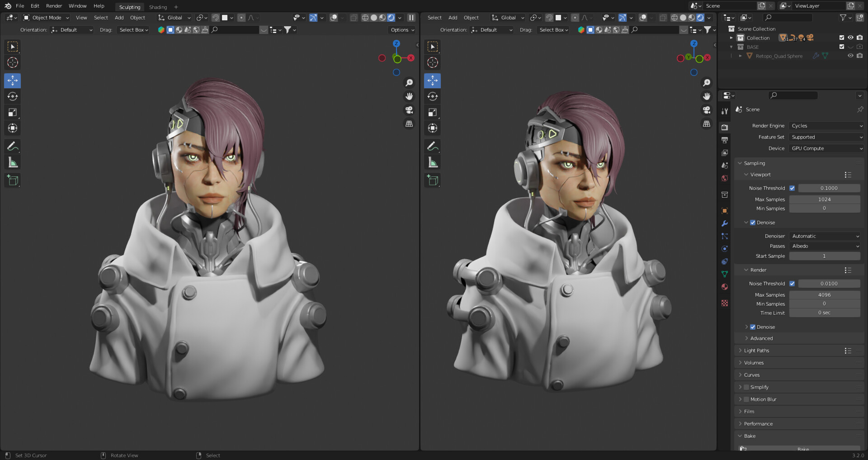Select the Rotate tool
The image size is (868, 460).
click(x=12, y=96)
